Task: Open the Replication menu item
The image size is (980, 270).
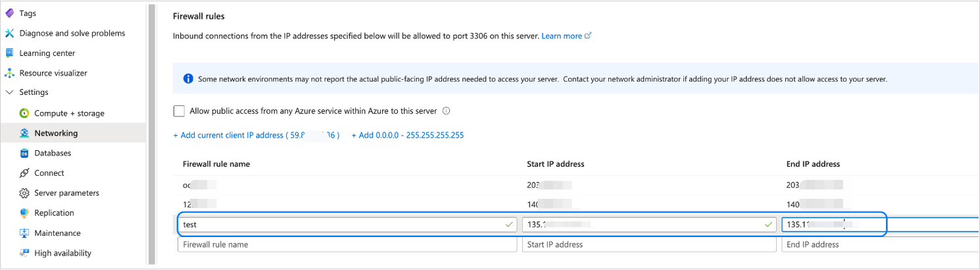Action: [x=54, y=213]
